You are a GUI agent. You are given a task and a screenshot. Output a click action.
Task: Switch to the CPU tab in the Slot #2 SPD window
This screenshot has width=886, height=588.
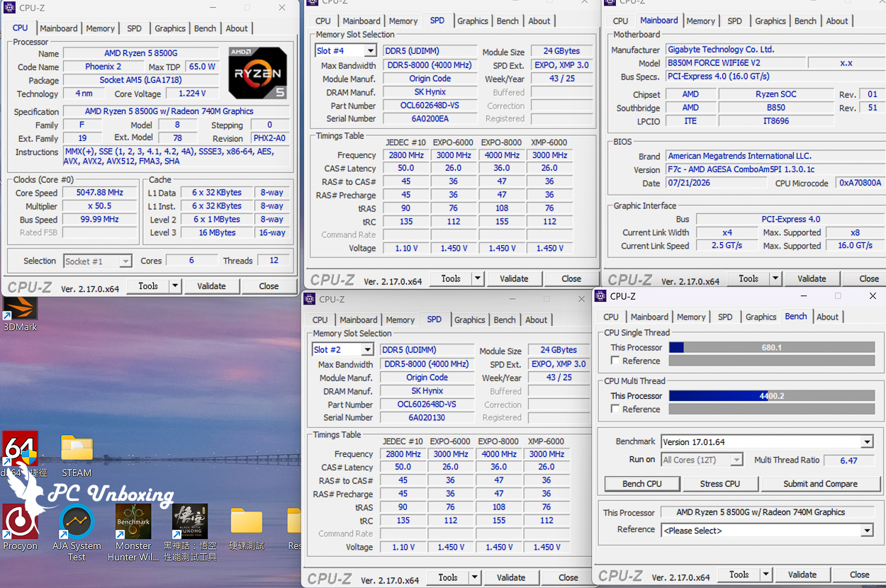click(x=320, y=320)
